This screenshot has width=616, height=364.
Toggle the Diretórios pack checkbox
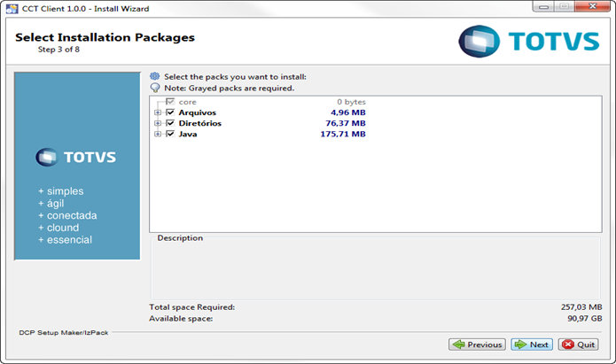click(170, 123)
